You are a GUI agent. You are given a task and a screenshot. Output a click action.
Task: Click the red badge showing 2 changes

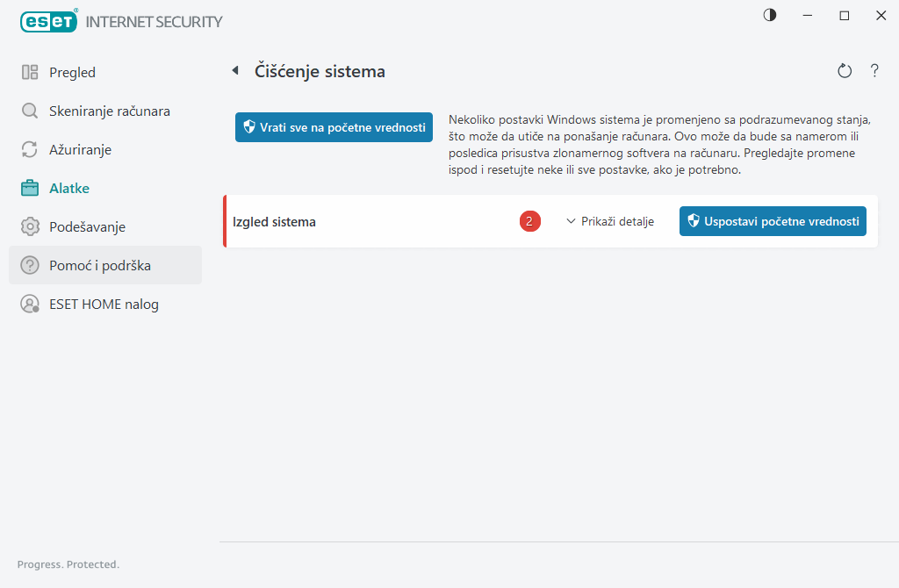[x=529, y=222]
